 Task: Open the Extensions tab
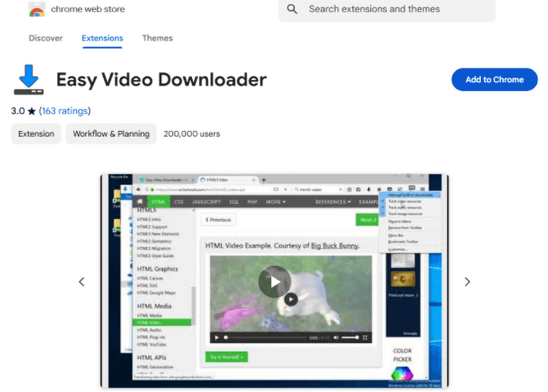click(102, 38)
